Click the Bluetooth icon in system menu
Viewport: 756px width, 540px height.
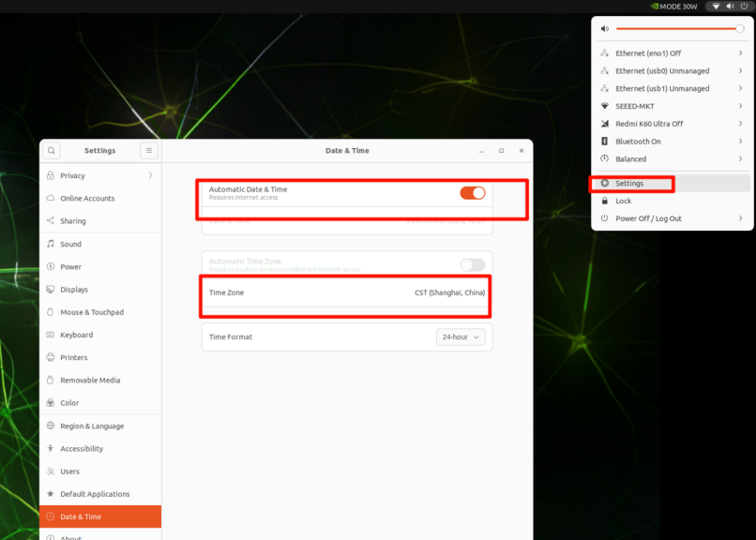pyautogui.click(x=605, y=142)
